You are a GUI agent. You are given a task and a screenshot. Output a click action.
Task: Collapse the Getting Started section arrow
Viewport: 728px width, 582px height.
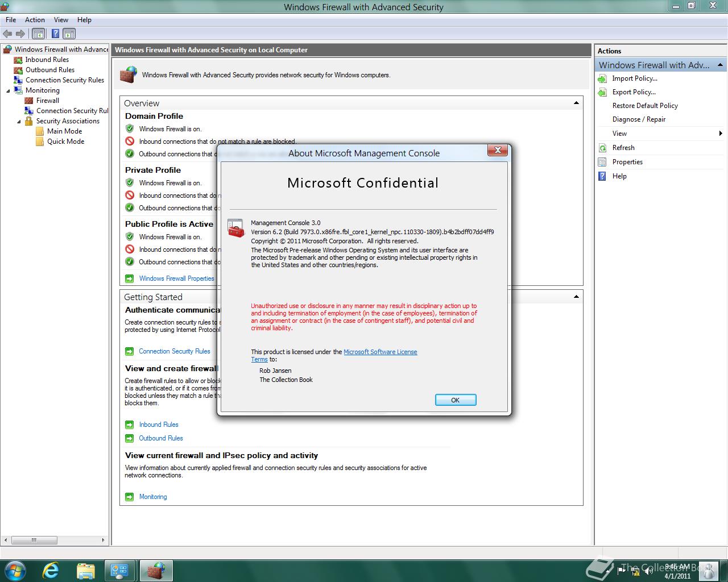pos(576,297)
